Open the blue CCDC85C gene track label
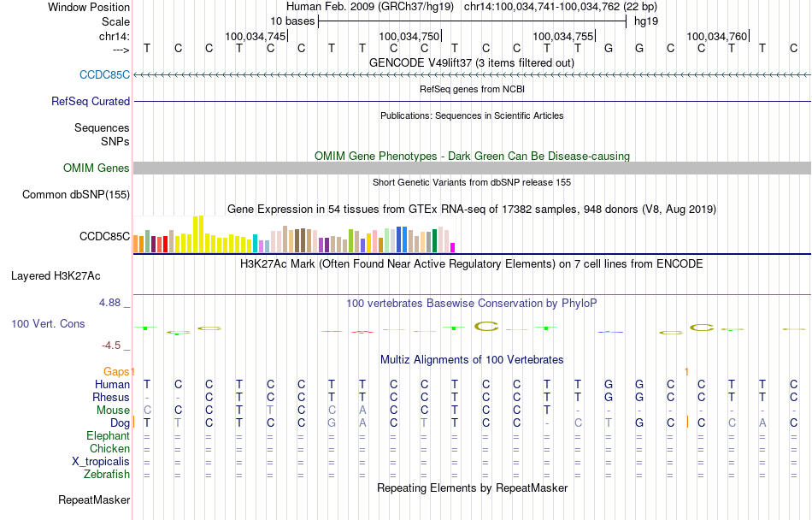 pos(104,75)
